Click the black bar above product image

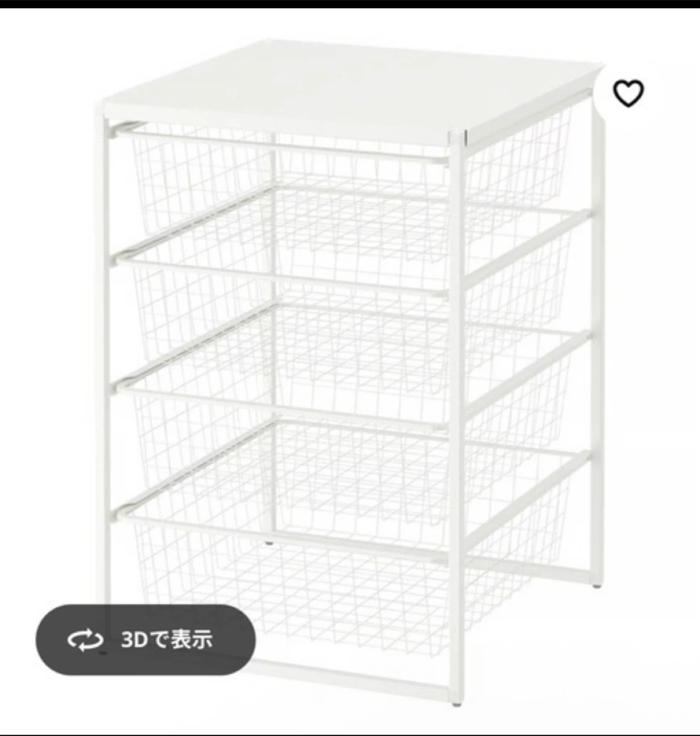click(x=350, y=4)
